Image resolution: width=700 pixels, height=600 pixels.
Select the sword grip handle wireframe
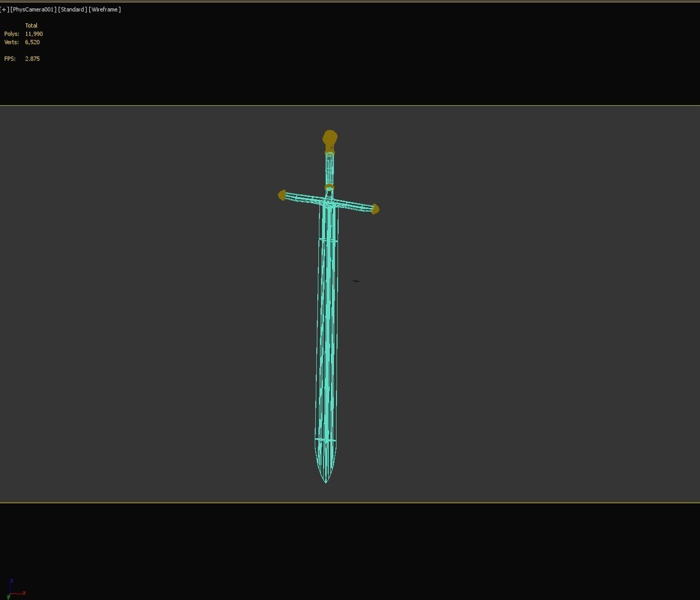tap(330, 170)
